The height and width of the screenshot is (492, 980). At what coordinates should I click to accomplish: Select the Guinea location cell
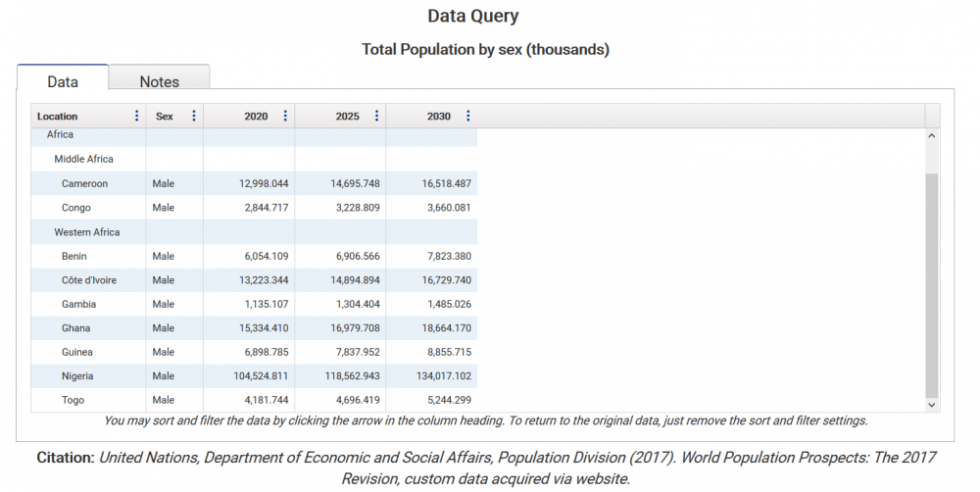(x=88, y=352)
